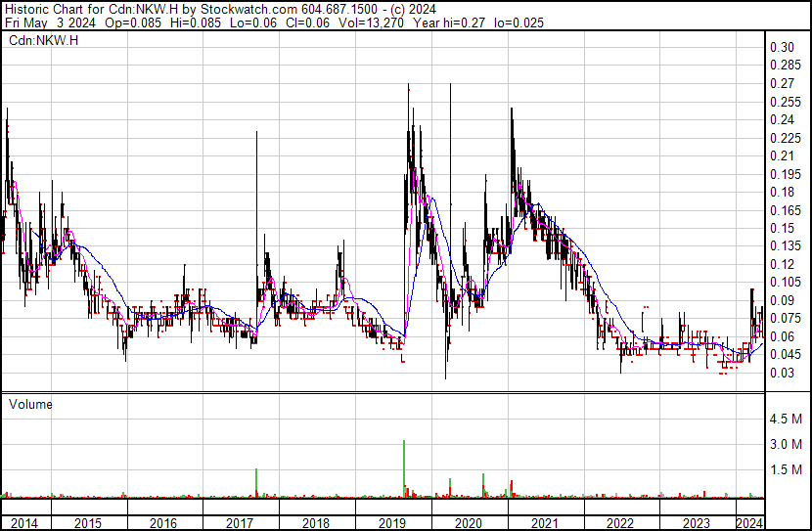
Task: Click the 0.255 price axis label
Action: tap(786, 102)
